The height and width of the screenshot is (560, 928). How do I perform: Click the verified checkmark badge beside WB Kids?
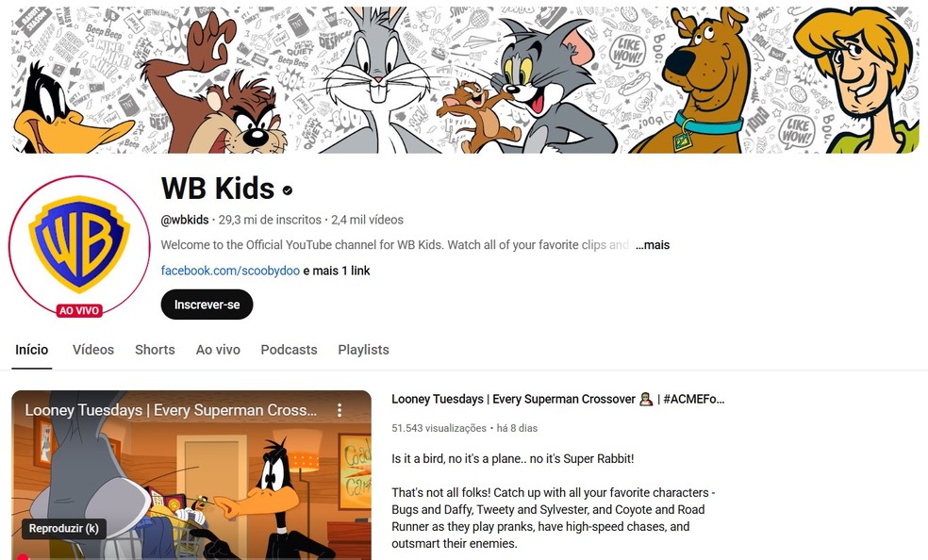288,190
